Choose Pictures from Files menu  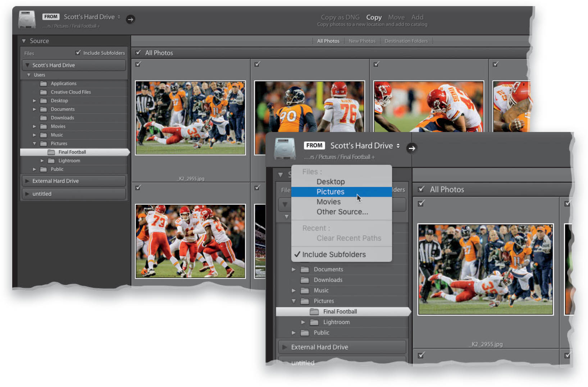(x=331, y=192)
